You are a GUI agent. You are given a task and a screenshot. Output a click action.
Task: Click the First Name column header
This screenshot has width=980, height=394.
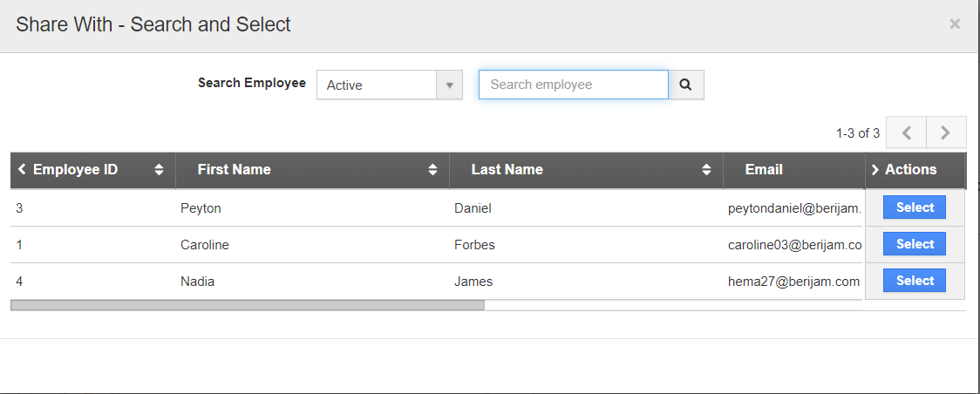click(x=234, y=170)
